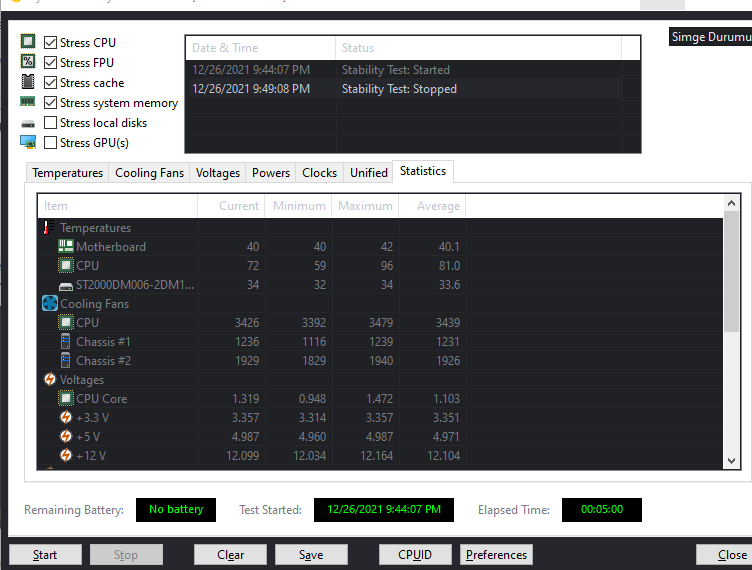Image resolution: width=752 pixels, height=570 pixels.
Task: Clear the test log with Clear
Action: (x=230, y=555)
